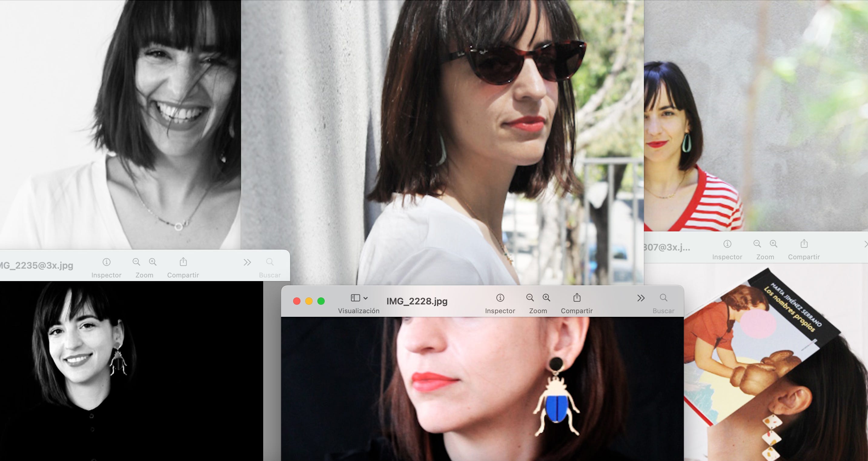Click the black-background portrait with beetle earring
Screen dimensions: 868x461
click(131, 371)
